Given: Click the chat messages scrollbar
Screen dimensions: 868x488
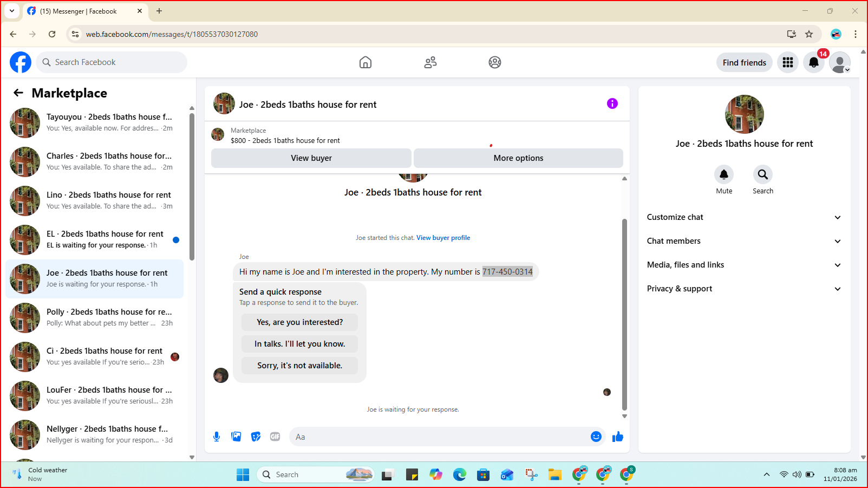Looking at the screenshot, I should (x=624, y=314).
